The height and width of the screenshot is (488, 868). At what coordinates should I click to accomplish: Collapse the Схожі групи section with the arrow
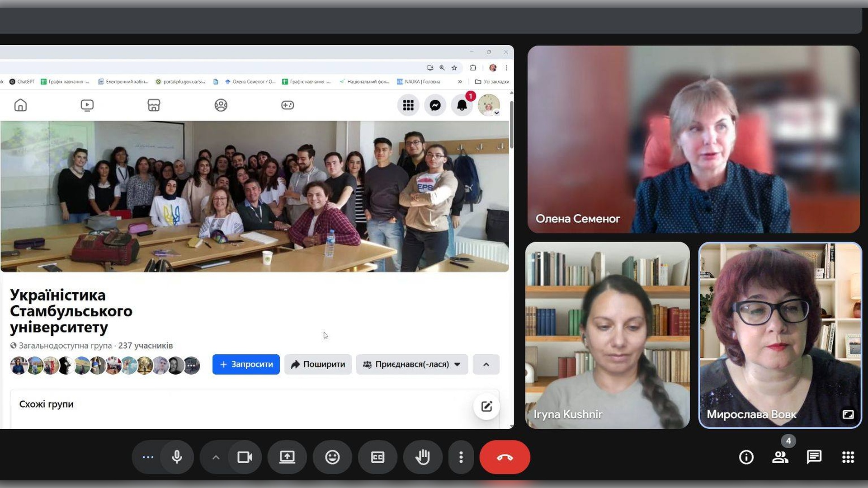(486, 364)
